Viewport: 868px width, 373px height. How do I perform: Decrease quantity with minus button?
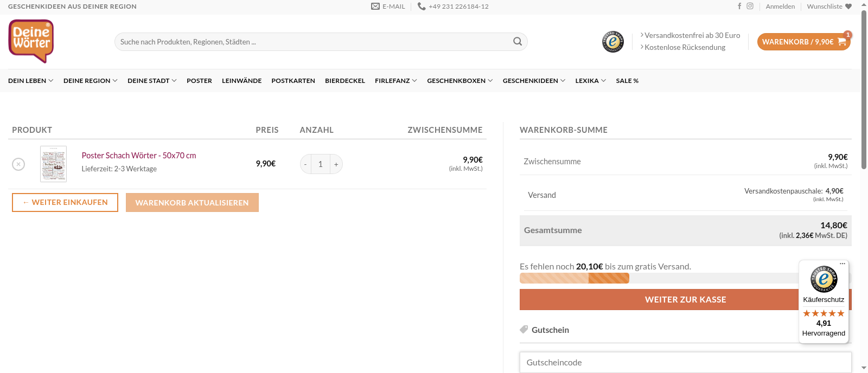click(305, 164)
